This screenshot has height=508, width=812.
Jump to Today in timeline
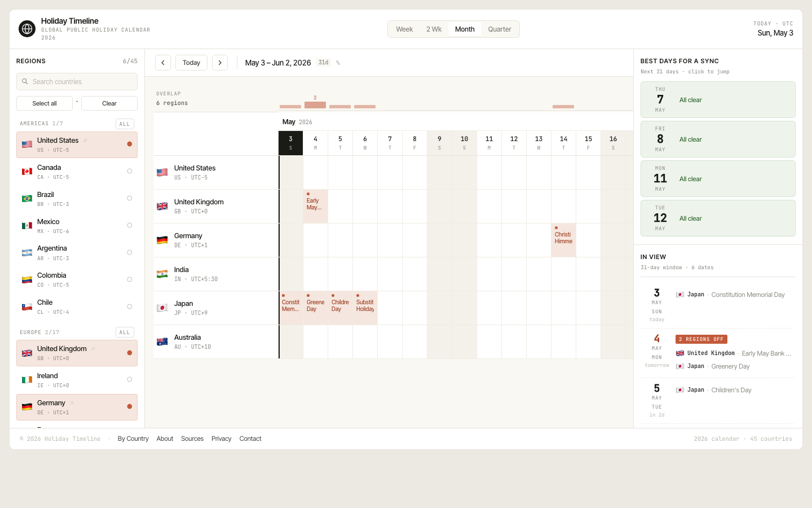pos(191,63)
